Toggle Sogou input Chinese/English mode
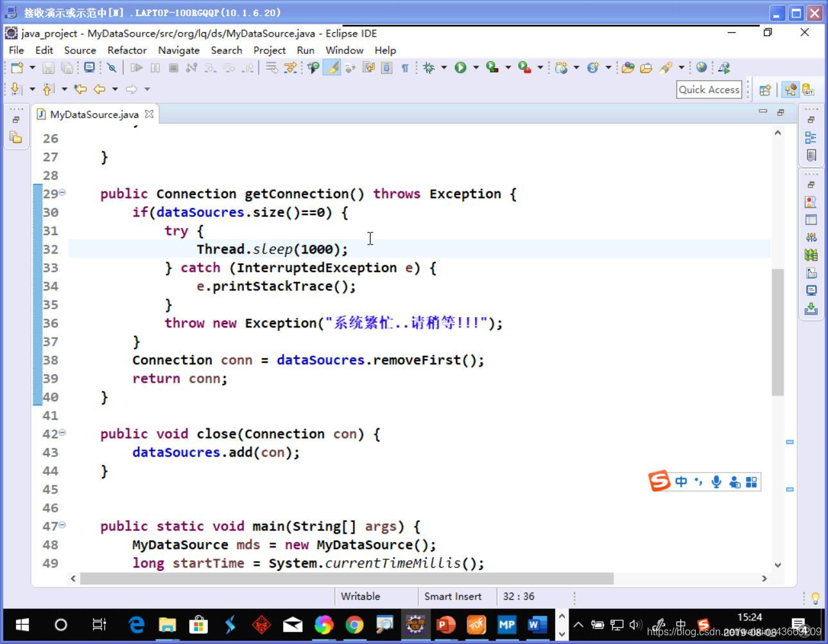Viewport: 828px width, 644px height. (681, 482)
